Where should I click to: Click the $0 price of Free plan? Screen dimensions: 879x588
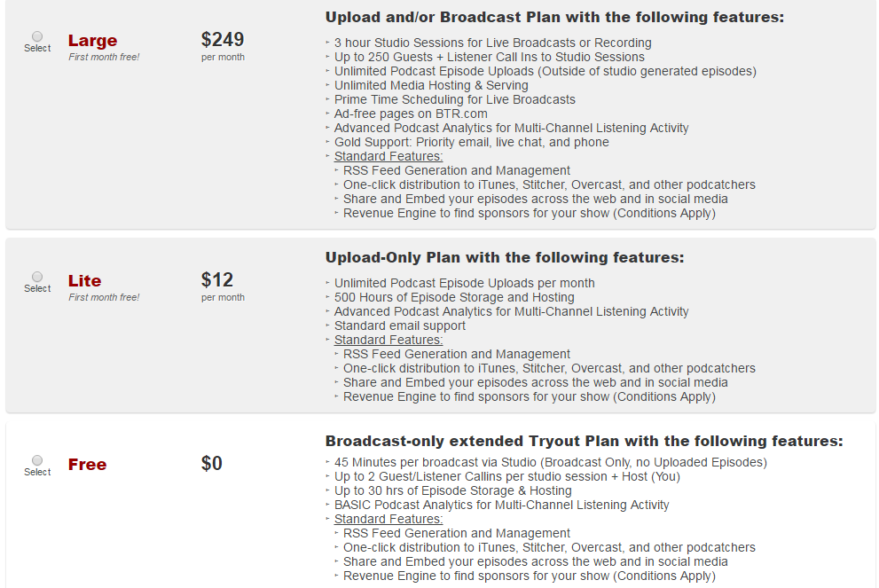(x=212, y=464)
